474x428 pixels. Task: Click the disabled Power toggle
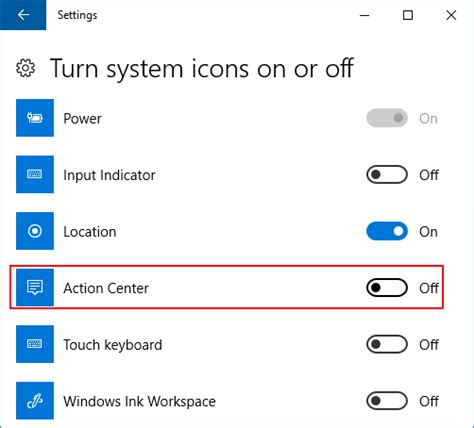pyautogui.click(x=387, y=118)
